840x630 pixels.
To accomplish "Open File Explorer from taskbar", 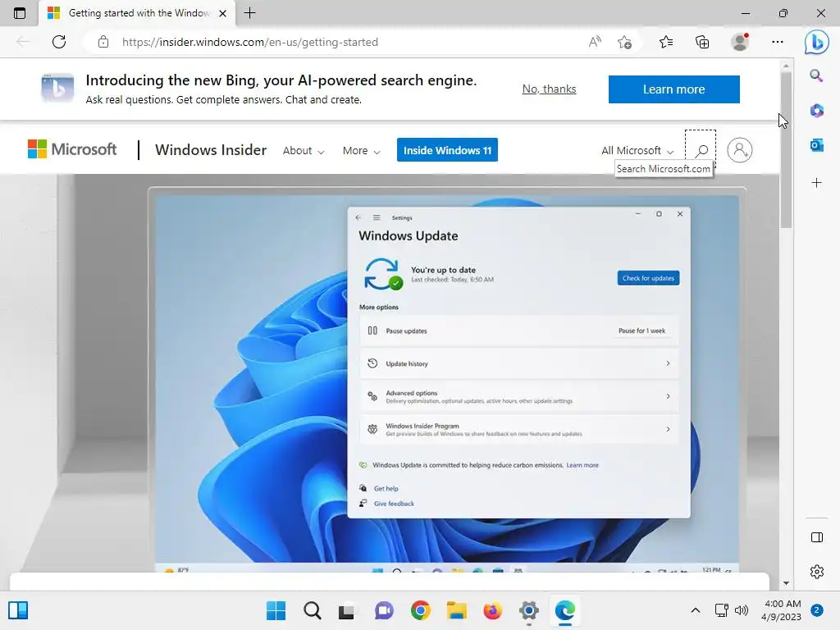I will (456, 610).
